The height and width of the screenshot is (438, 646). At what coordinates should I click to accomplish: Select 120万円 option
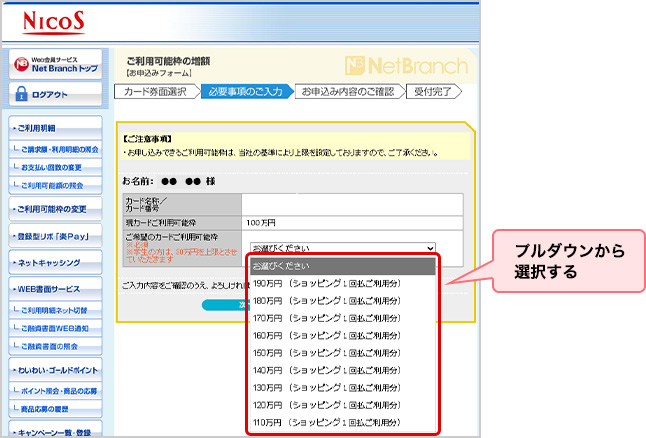coord(343,405)
